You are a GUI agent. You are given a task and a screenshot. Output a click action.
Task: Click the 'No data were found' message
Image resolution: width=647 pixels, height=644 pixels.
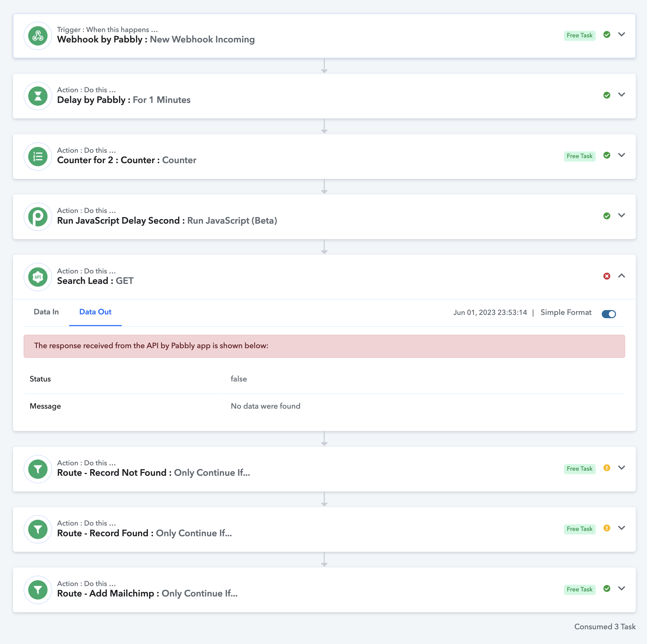coord(265,406)
